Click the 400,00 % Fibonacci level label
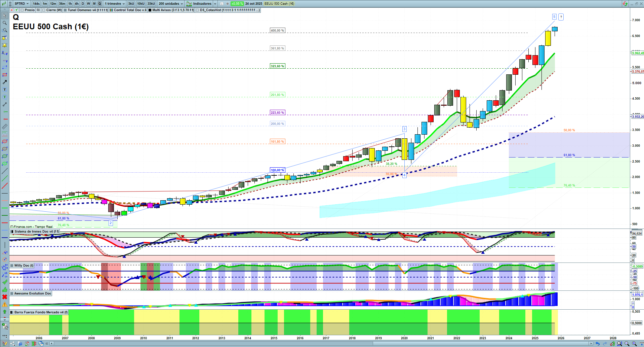The width and height of the screenshot is (644, 347). pos(278,31)
